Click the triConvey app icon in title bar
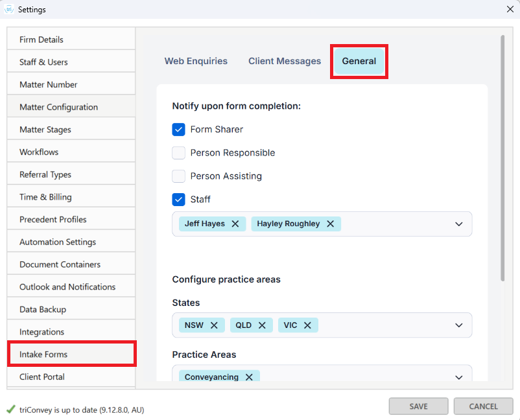520x420 pixels. (x=9, y=9)
